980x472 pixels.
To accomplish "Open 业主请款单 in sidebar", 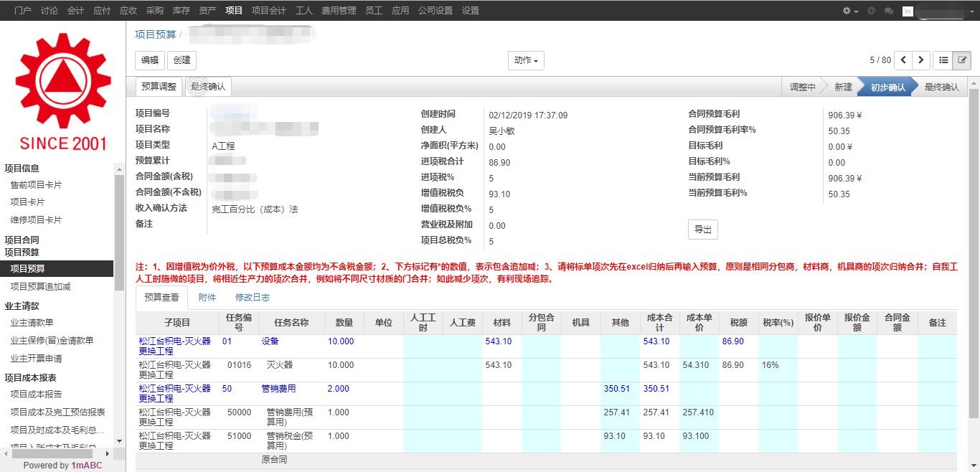I will [x=32, y=323].
